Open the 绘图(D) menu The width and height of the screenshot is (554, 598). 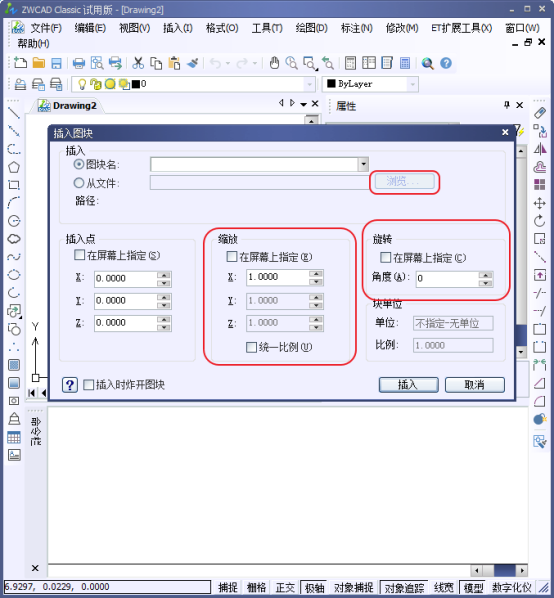tap(312, 28)
